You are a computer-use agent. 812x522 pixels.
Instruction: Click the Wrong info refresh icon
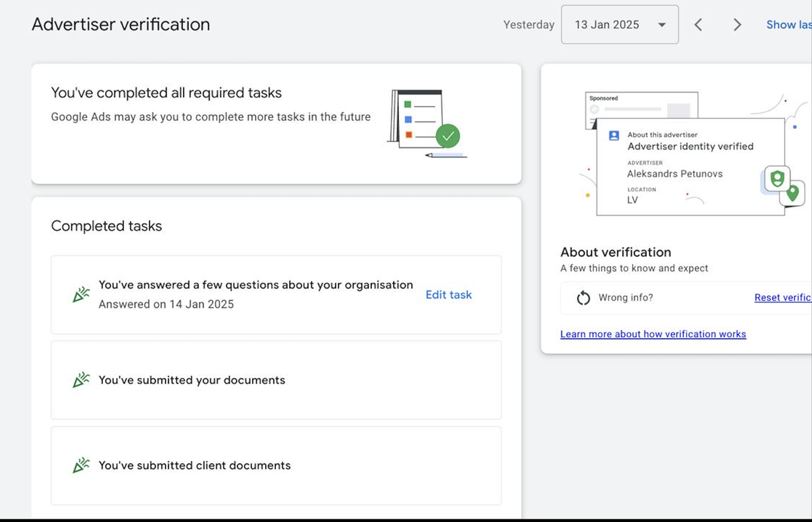[583, 298]
